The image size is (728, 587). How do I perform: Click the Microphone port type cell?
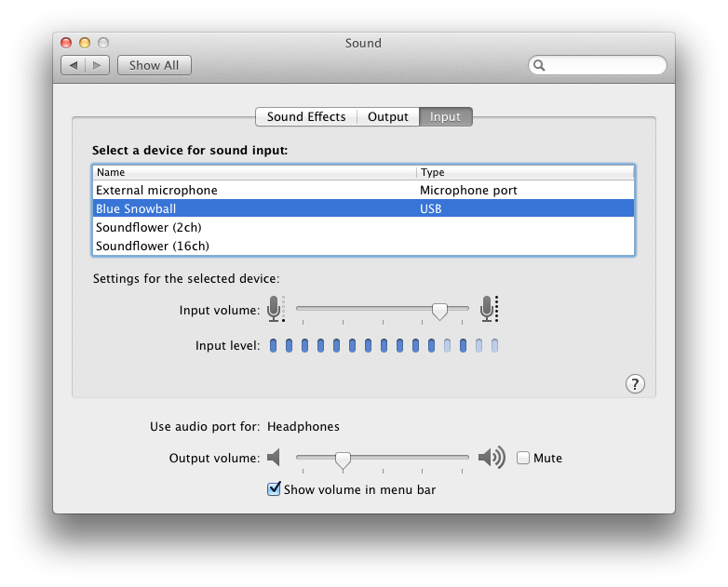point(468,191)
